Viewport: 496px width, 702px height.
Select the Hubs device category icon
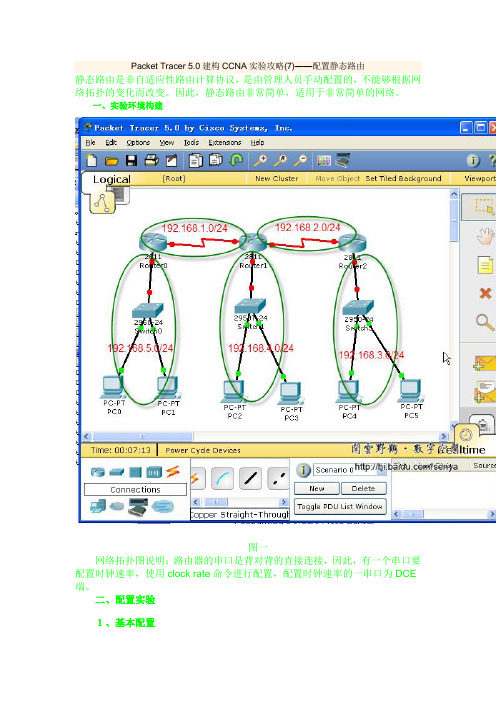tap(135, 472)
